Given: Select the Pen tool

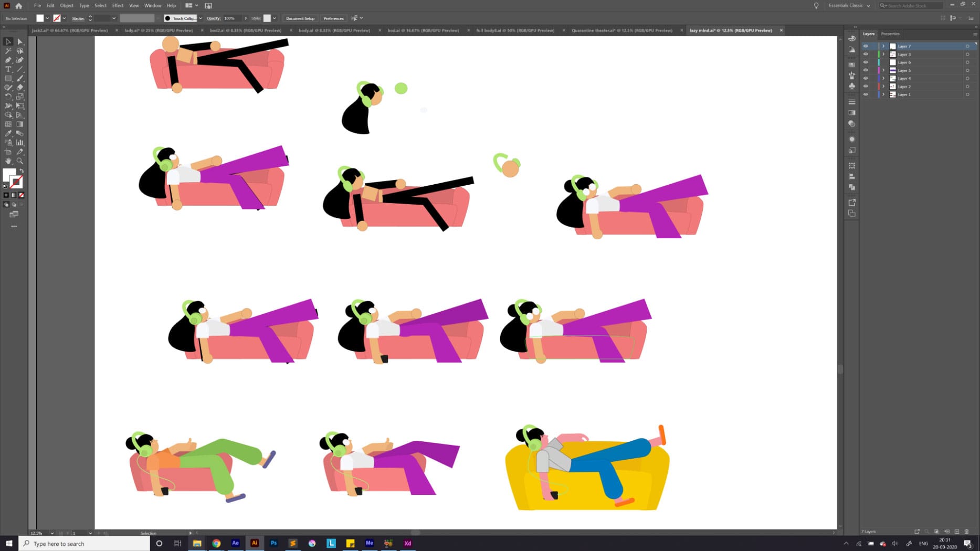Looking at the screenshot, I should tap(8, 60).
